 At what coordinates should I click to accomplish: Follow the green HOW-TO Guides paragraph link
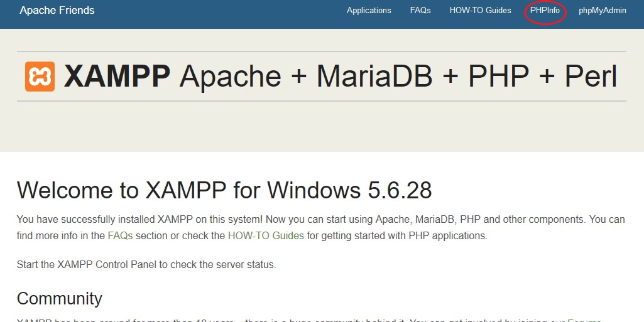pyautogui.click(x=266, y=236)
